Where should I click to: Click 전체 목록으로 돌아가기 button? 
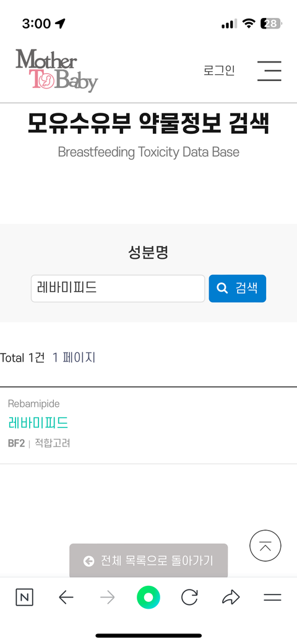pyautogui.click(x=148, y=560)
